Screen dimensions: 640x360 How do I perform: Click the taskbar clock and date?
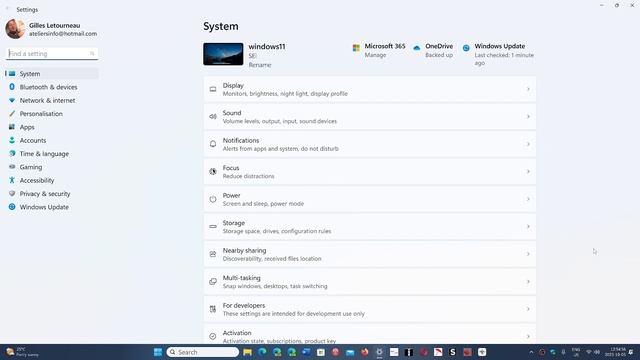click(x=615, y=352)
